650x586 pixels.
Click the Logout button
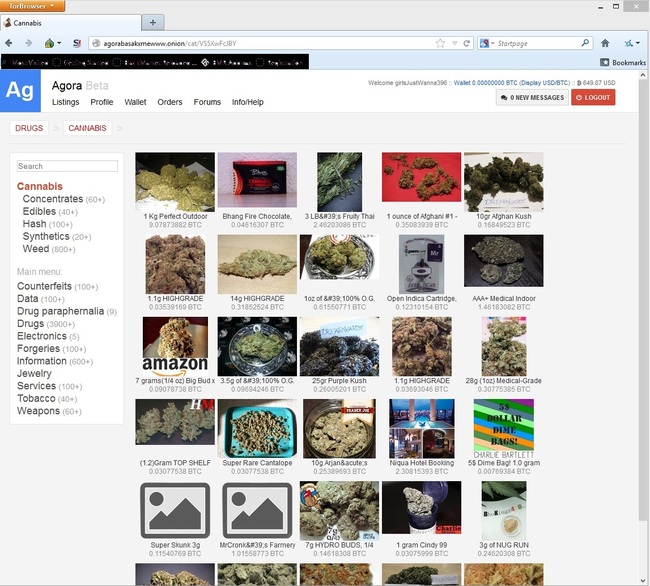pos(593,97)
